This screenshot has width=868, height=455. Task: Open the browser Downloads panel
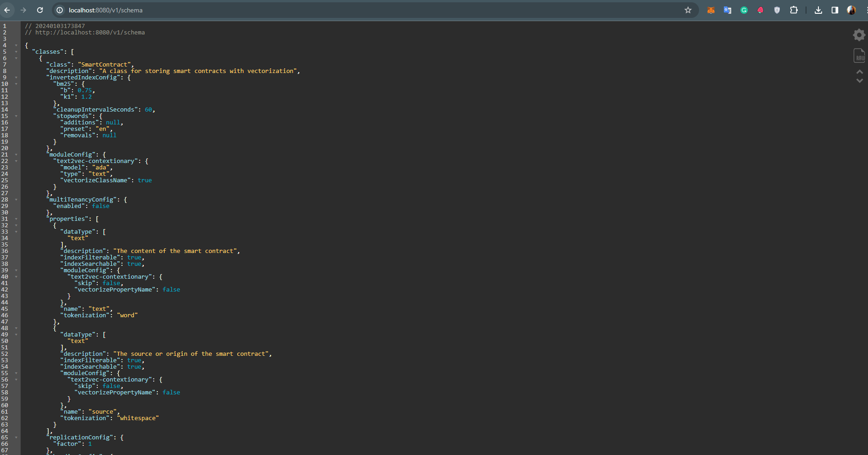coord(818,10)
